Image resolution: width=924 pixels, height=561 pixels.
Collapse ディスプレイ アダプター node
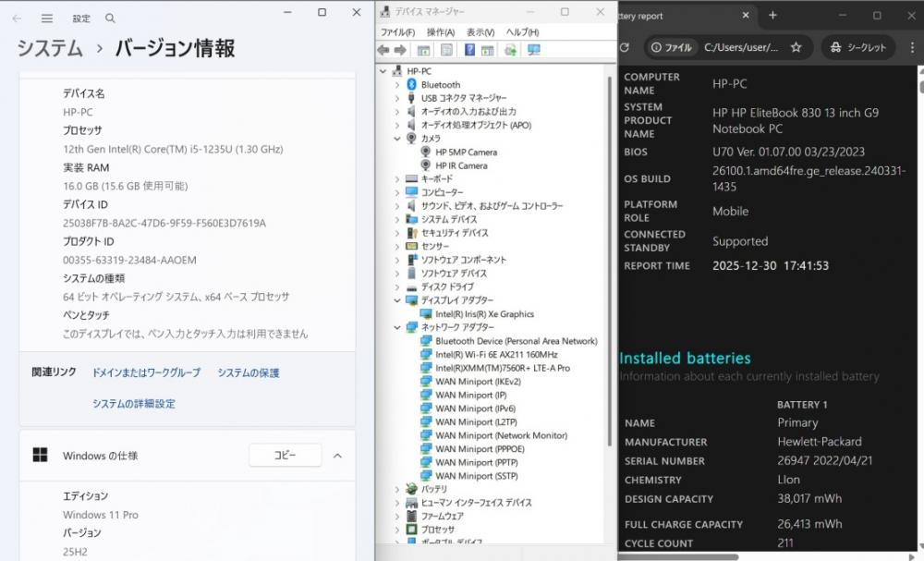397,300
